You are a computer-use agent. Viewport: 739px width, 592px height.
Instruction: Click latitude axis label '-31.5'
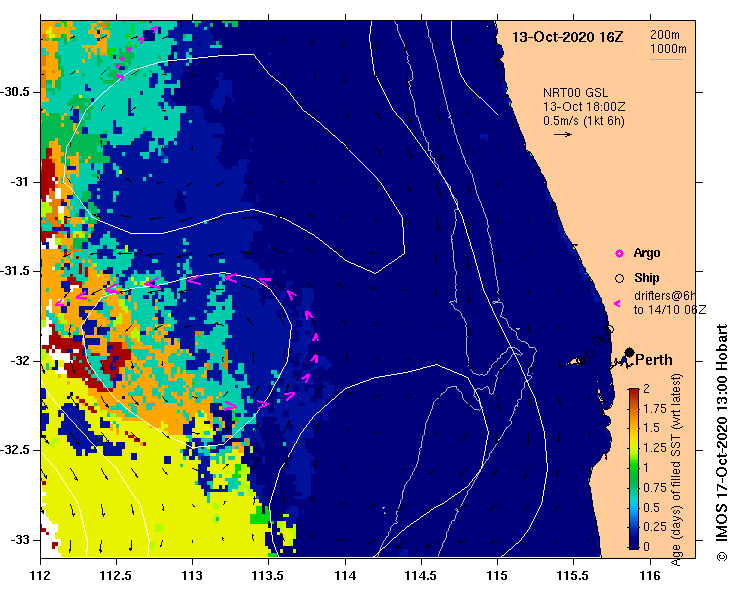click(15, 271)
